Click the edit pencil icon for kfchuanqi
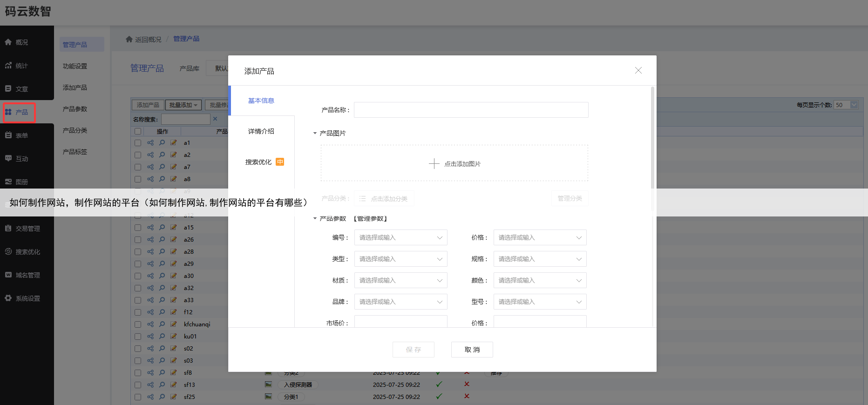 pyautogui.click(x=174, y=324)
